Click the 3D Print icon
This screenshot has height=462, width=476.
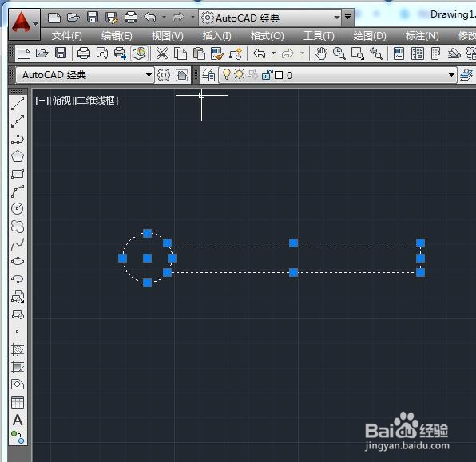[x=139, y=53]
